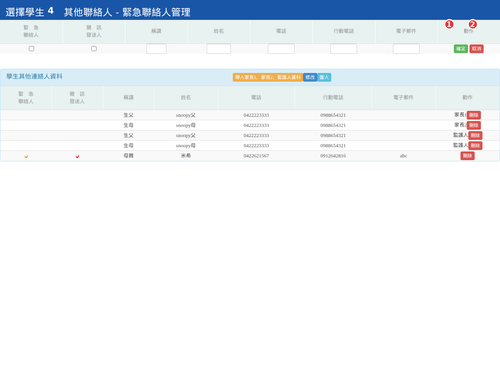Focus the 電話 input field in entry row
This screenshot has height=371, width=500.
(281, 49)
